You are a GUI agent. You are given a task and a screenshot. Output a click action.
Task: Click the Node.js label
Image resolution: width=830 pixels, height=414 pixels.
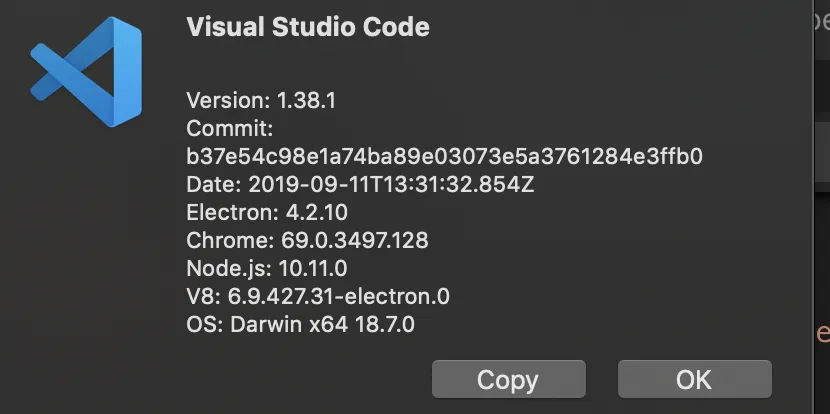226,269
